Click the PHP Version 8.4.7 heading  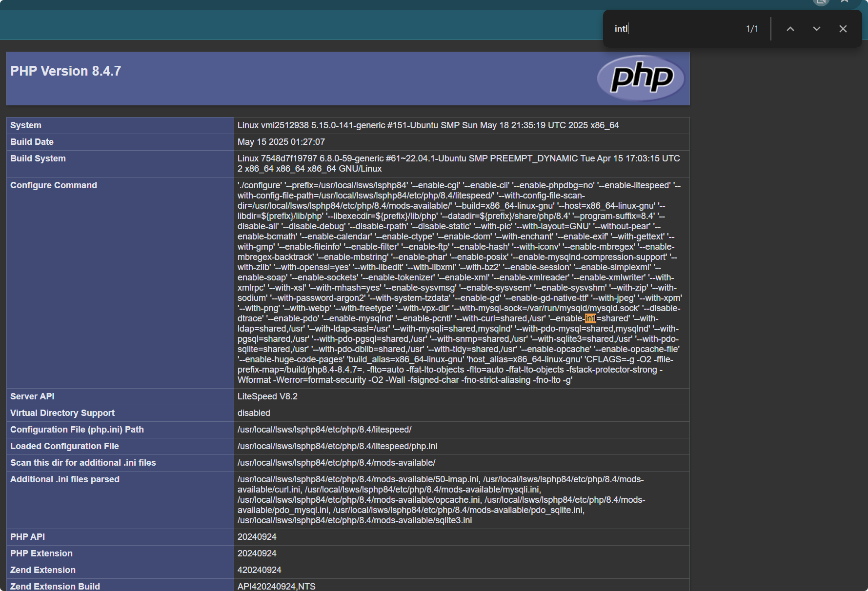(66, 71)
